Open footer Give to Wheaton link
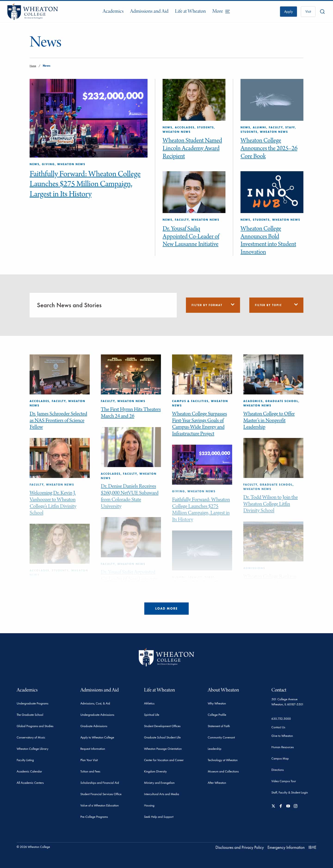Viewport: 333px width, 868px height. coord(282,736)
